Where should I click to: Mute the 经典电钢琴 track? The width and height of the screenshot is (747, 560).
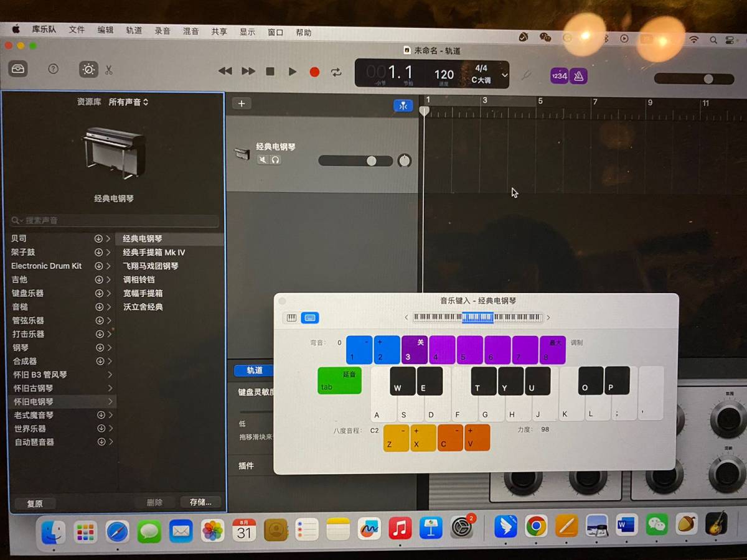[x=263, y=160]
